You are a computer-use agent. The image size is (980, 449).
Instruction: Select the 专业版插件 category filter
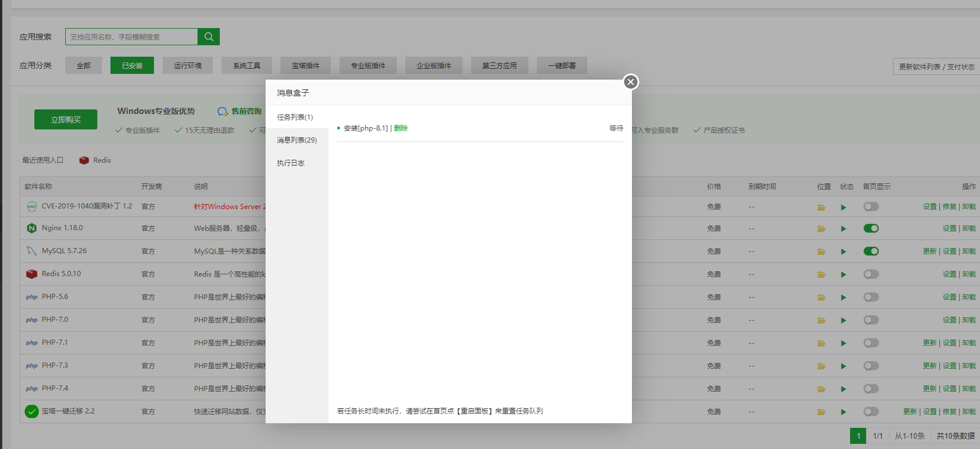(368, 65)
